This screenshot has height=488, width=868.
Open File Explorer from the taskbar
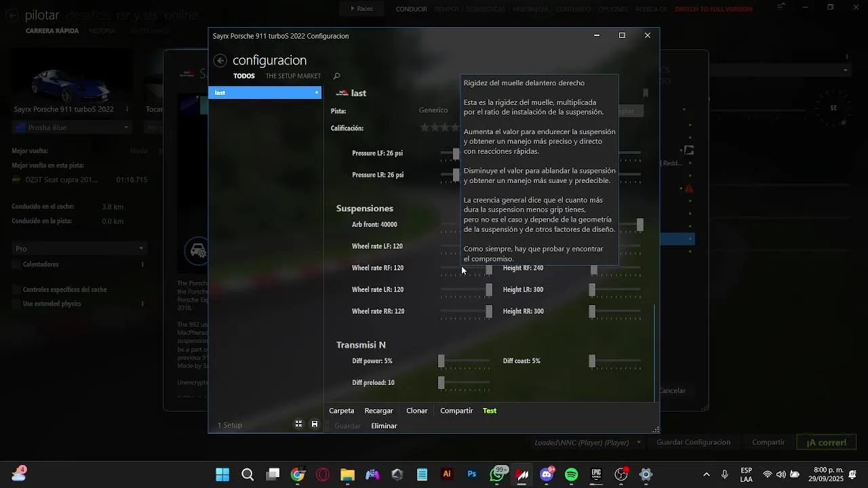pyautogui.click(x=347, y=474)
